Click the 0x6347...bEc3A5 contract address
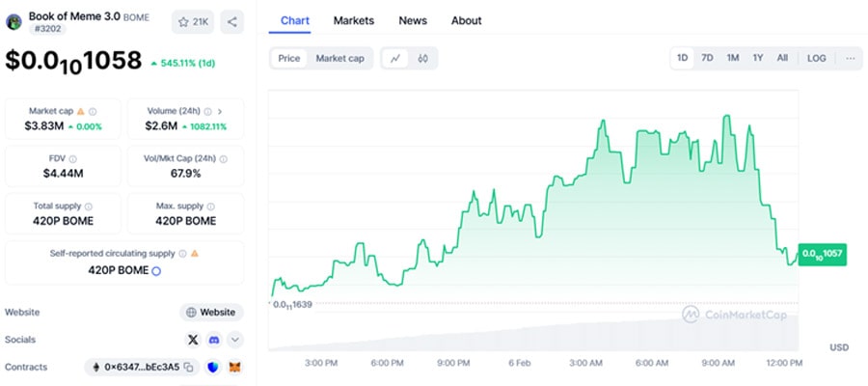868x386 pixels. (x=142, y=368)
